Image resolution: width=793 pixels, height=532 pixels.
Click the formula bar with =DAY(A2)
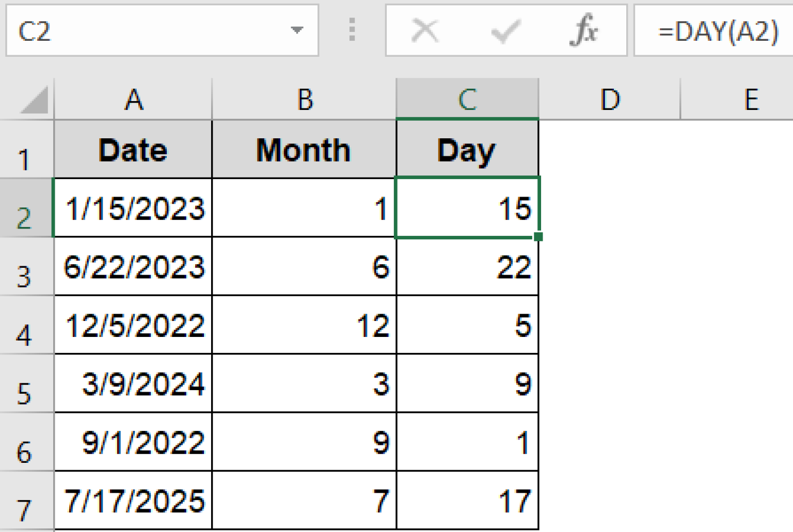point(718,31)
